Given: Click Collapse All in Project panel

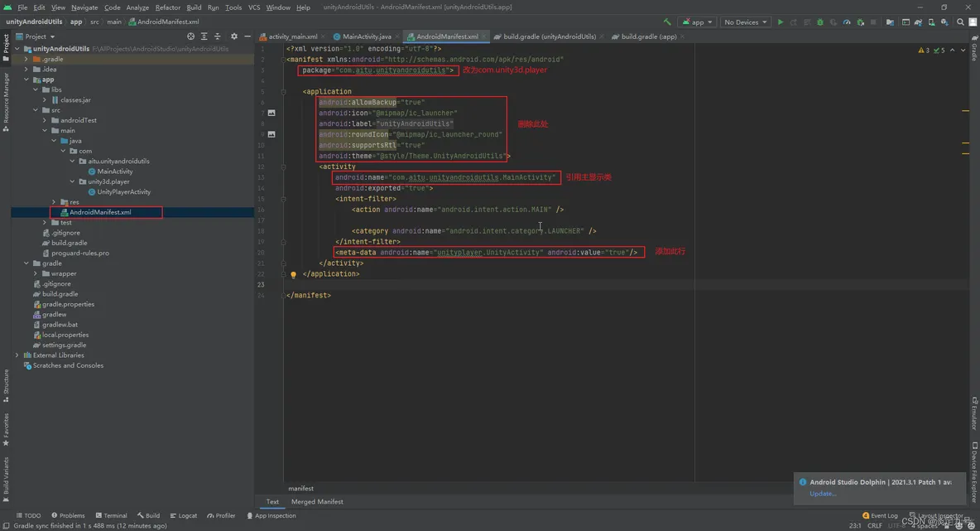Looking at the screenshot, I should (218, 36).
